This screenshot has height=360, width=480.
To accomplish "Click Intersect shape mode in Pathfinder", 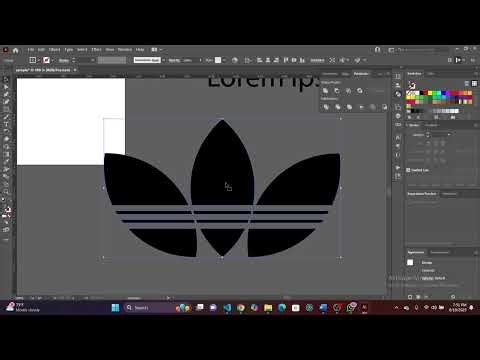I will pyautogui.click(x=348, y=91).
